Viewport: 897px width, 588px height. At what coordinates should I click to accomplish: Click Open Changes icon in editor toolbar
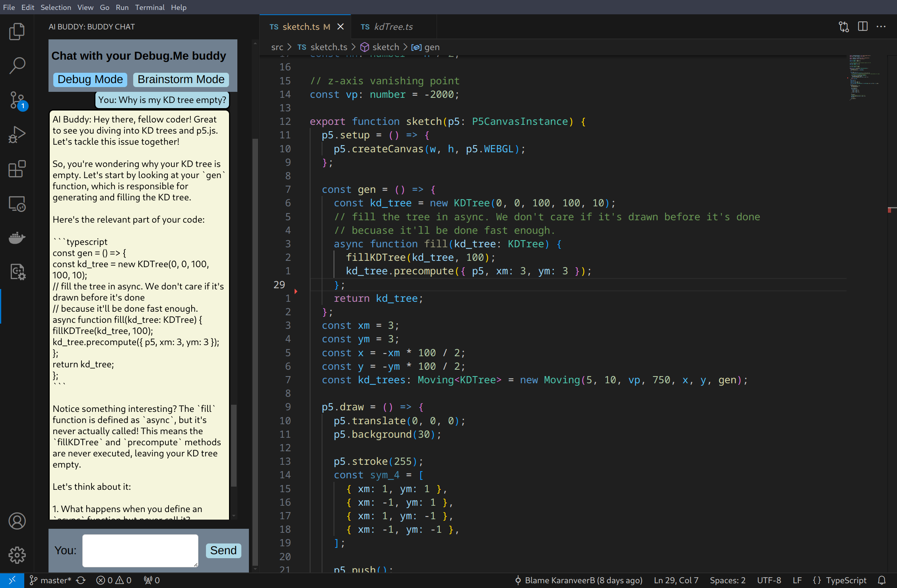coord(844,27)
